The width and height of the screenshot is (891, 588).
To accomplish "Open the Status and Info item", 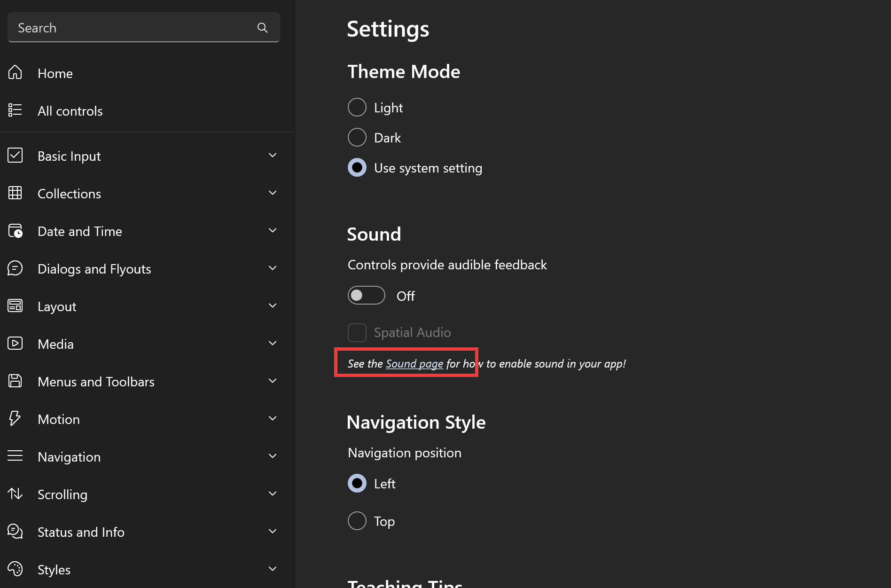I will click(81, 532).
